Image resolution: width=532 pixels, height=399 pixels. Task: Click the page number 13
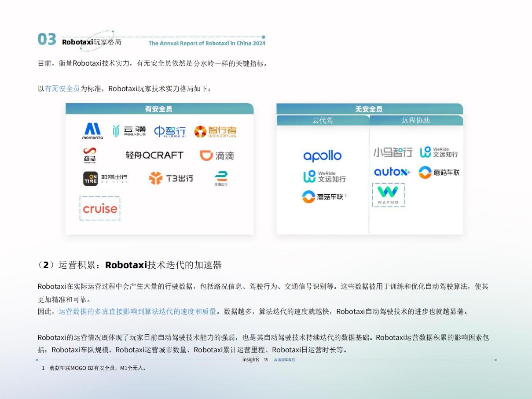(x=266, y=360)
